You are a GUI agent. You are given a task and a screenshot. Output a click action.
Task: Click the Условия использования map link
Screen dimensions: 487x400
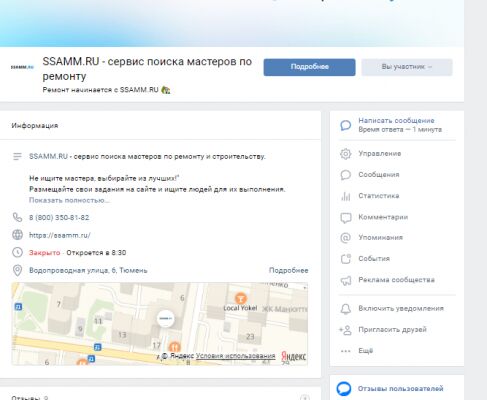tap(235, 356)
